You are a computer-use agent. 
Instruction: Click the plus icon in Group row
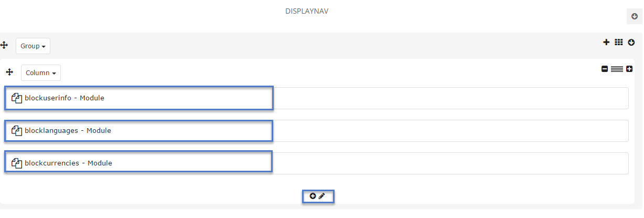606,43
